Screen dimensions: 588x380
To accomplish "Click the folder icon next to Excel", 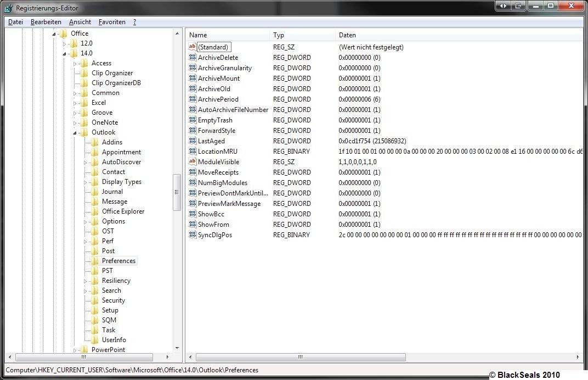I will pyautogui.click(x=84, y=103).
